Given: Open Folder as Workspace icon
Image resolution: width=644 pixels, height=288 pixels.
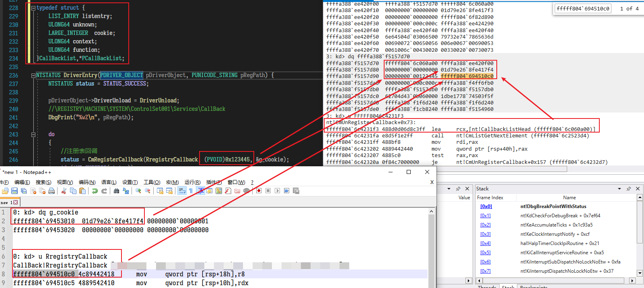Looking at the screenshot, I should (237, 191).
